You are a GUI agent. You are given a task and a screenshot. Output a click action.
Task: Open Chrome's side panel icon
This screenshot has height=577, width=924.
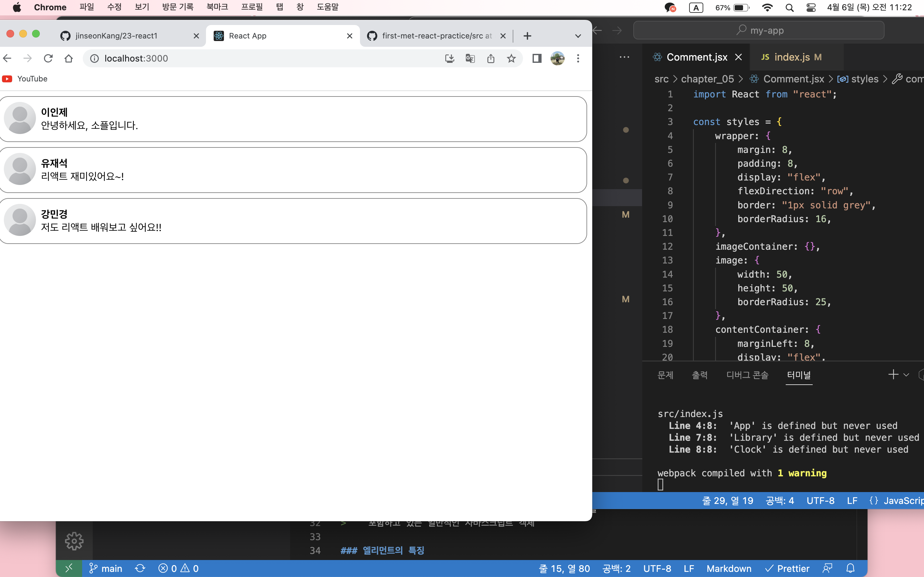click(536, 58)
